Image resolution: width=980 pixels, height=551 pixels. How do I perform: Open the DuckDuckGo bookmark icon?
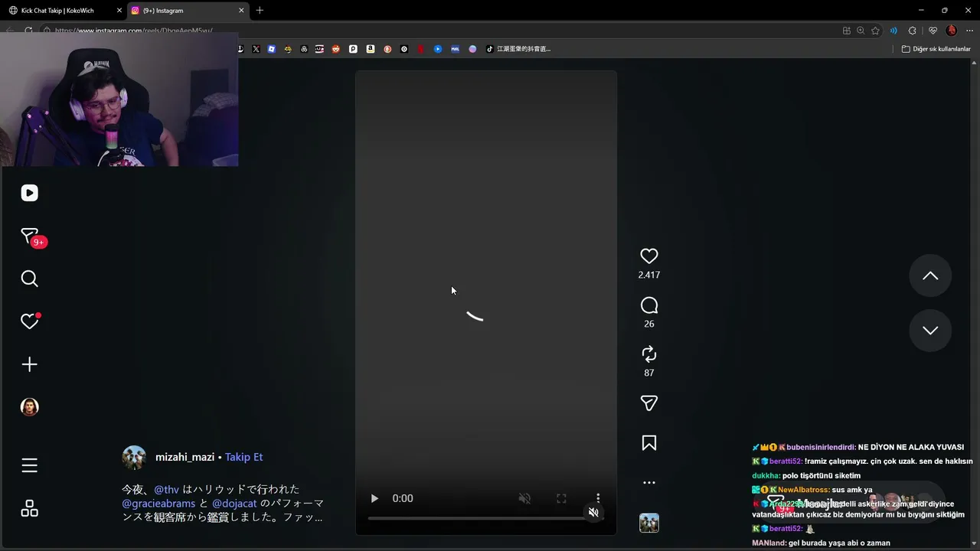tap(387, 49)
